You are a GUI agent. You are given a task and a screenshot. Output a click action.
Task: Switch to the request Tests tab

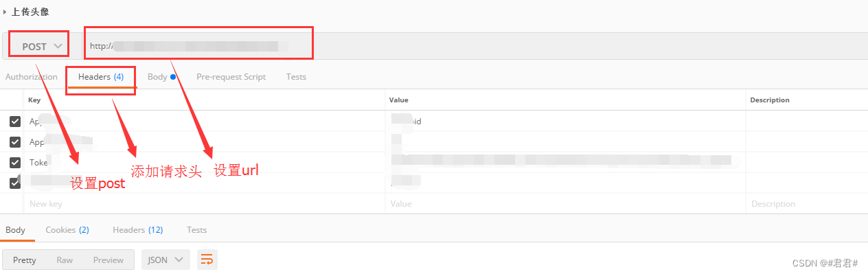296,77
